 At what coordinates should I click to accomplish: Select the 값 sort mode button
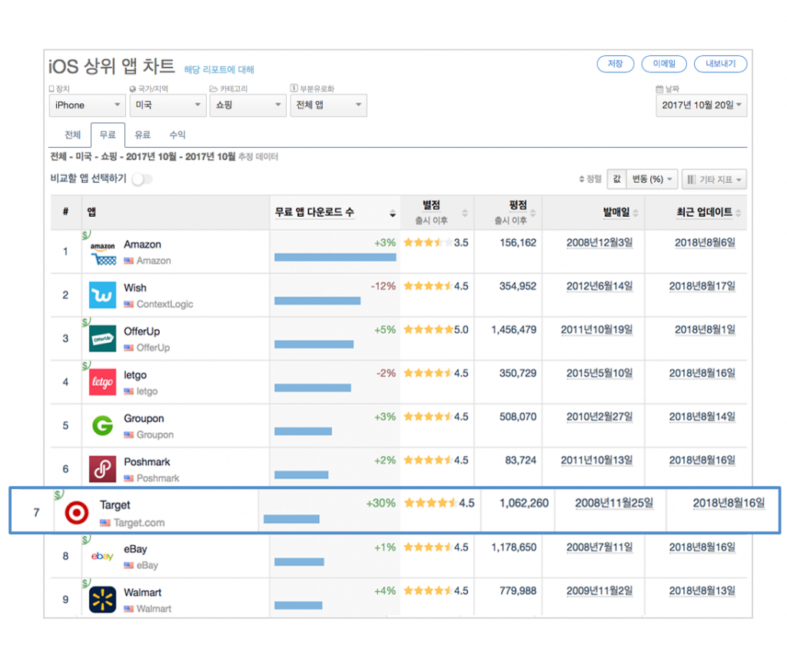coord(617,179)
